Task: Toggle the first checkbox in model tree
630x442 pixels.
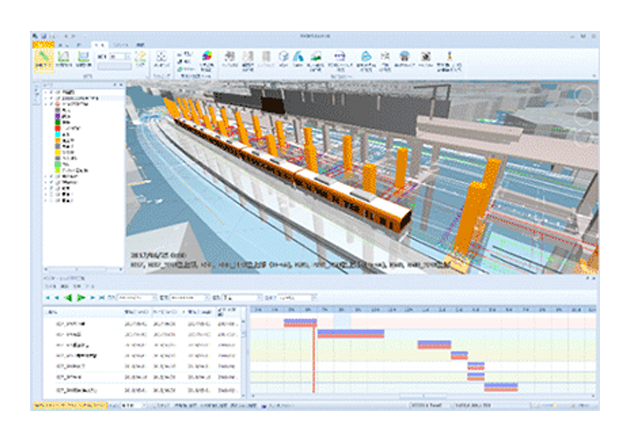Action: (x=50, y=92)
